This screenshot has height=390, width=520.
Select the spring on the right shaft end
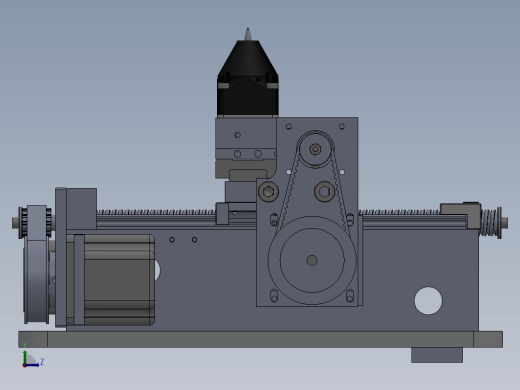point(489,223)
